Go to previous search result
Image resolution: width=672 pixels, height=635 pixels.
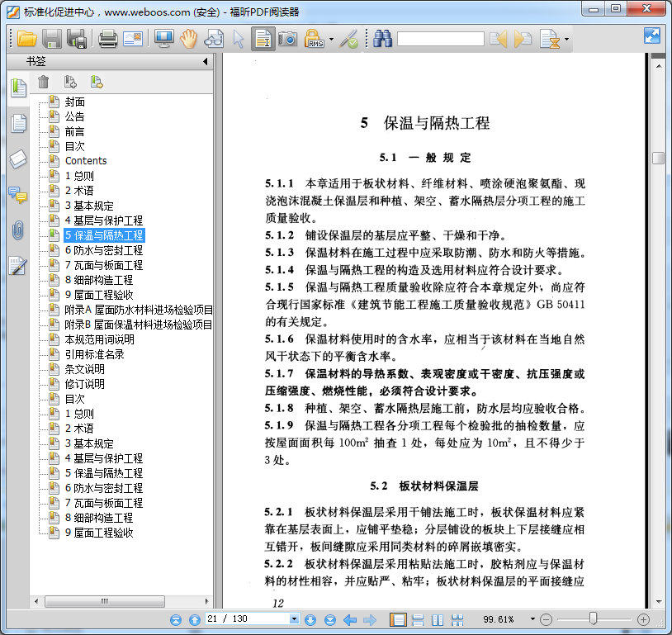(499, 39)
